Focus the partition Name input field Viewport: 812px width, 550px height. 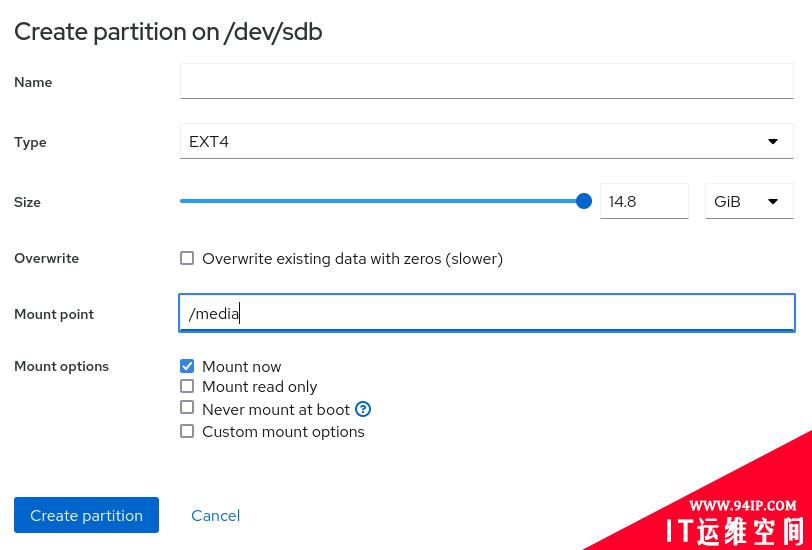pyautogui.click(x=486, y=81)
